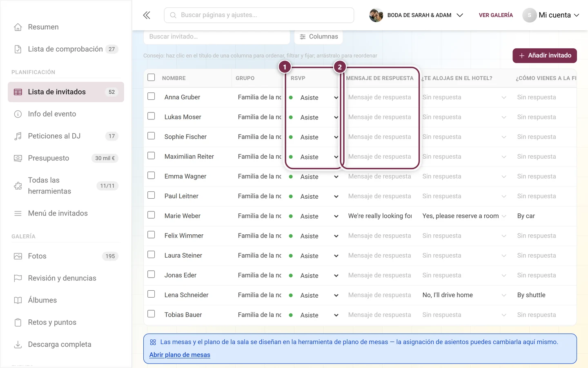The width and height of the screenshot is (588, 368).
Task: Edit Jonas Eder's response message field
Action: tap(380, 275)
